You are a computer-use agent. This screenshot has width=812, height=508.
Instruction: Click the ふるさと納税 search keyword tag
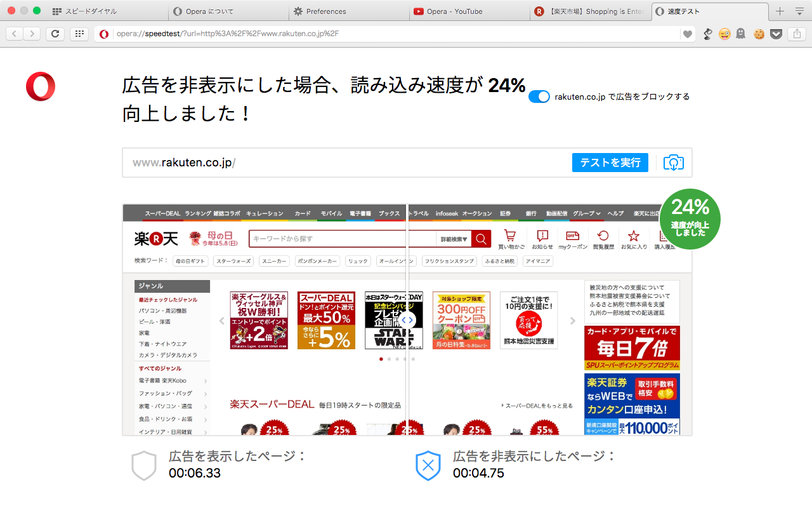point(499,261)
